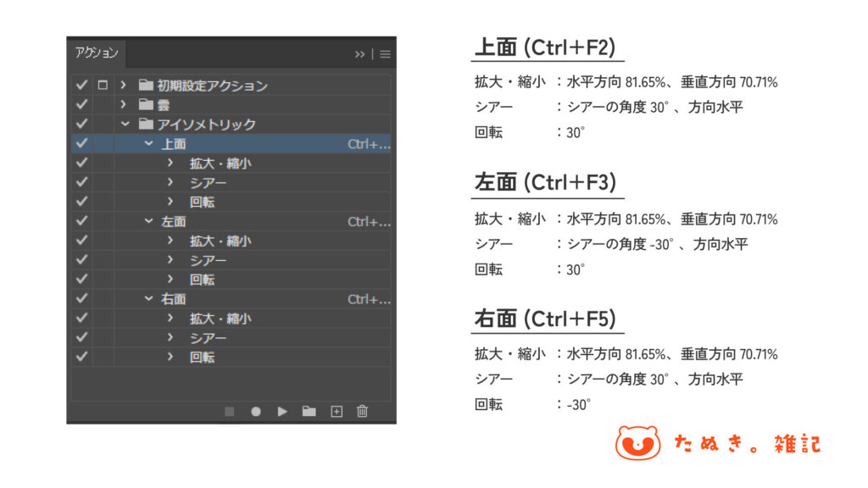Open the Actions panel hamburger menu
Image resolution: width=868 pixels, height=488 pixels.
385,54
